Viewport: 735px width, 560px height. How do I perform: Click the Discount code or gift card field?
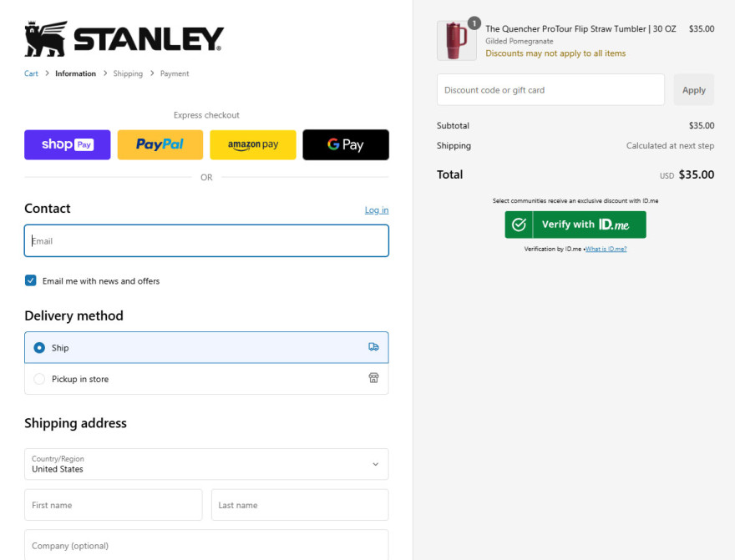(550, 89)
